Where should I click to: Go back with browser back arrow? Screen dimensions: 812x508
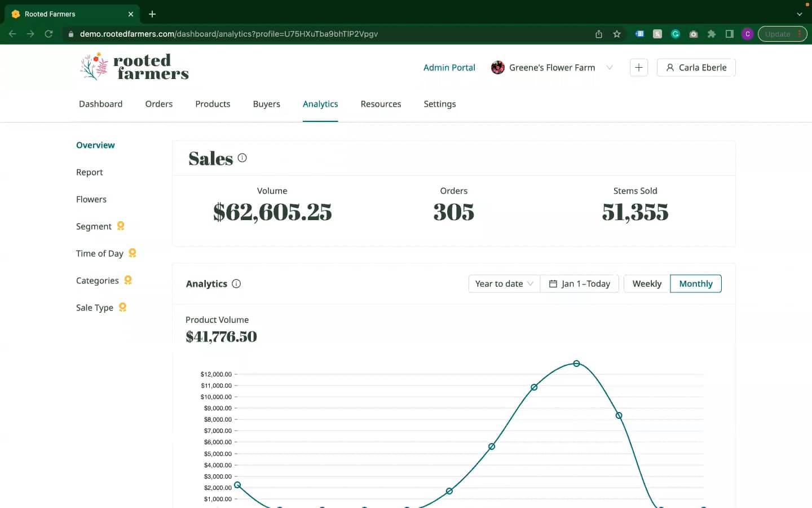(12, 34)
